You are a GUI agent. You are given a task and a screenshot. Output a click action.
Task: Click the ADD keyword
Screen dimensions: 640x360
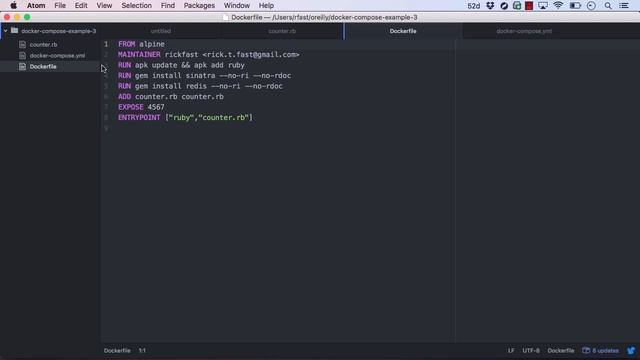[x=124, y=97]
